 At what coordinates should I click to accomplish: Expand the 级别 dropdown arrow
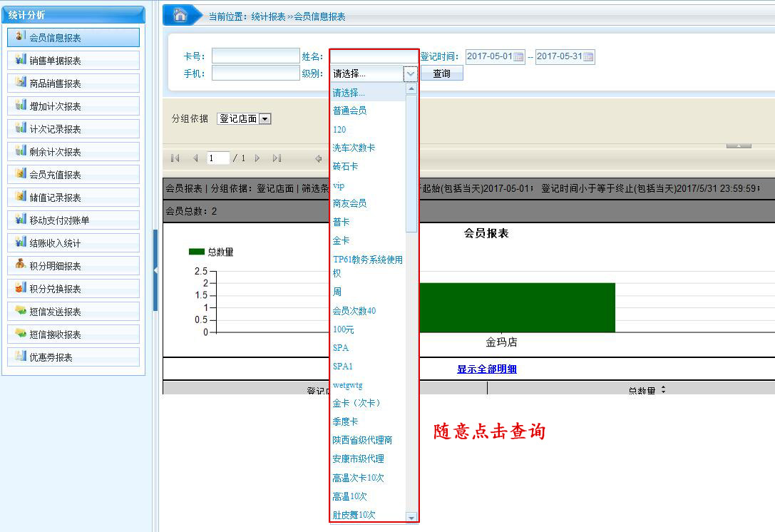[x=410, y=73]
